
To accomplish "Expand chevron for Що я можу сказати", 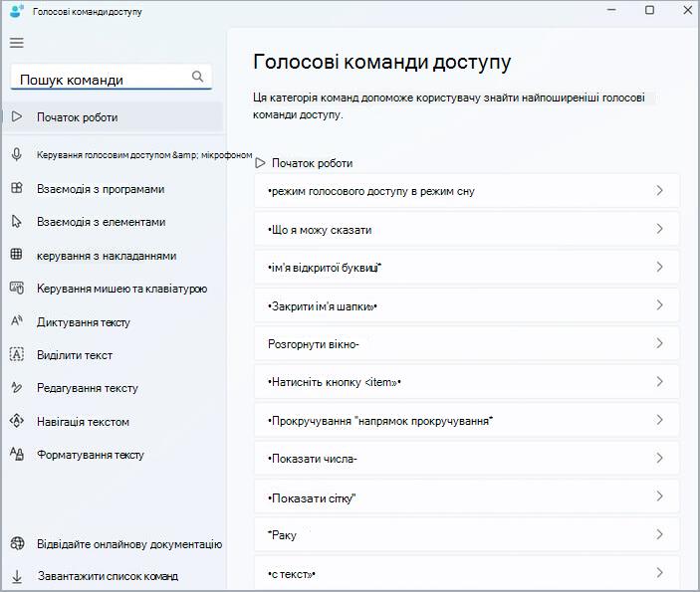I will (659, 229).
